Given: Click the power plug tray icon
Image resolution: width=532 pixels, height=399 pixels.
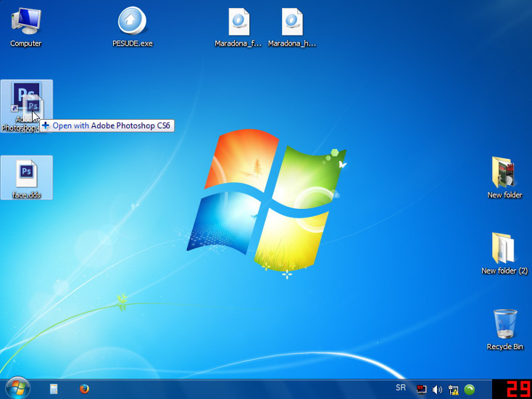Looking at the screenshot, I should tap(453, 390).
